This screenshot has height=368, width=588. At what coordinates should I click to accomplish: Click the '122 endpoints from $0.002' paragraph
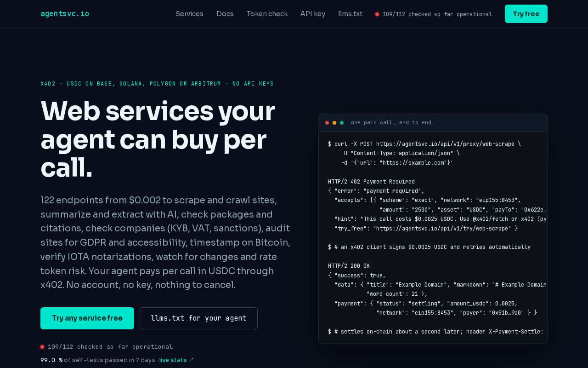pyautogui.click(x=165, y=242)
